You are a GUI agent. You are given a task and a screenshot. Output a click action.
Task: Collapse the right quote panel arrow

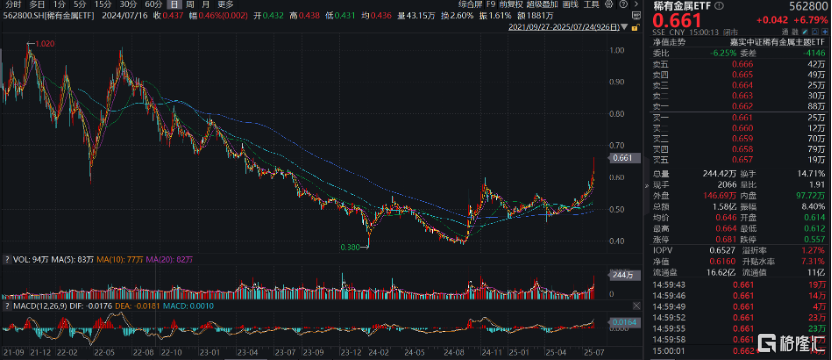(x=646, y=186)
